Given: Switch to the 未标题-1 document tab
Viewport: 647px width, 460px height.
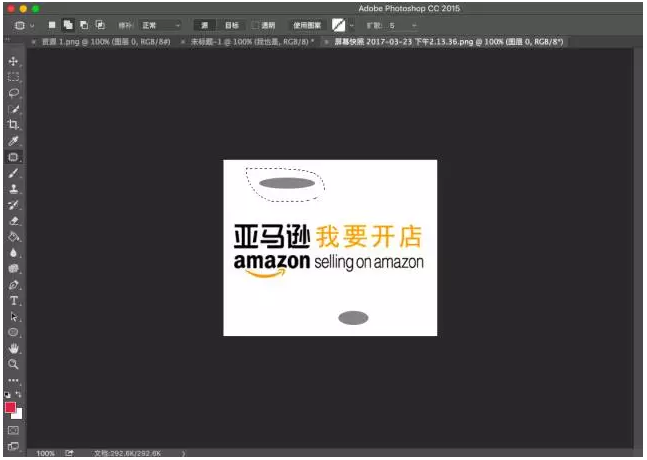Looking at the screenshot, I should [252, 42].
